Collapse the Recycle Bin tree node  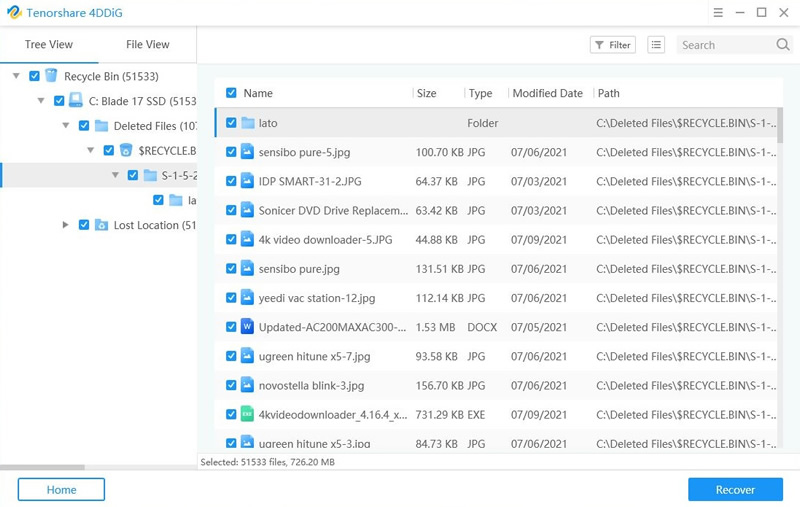(x=16, y=76)
